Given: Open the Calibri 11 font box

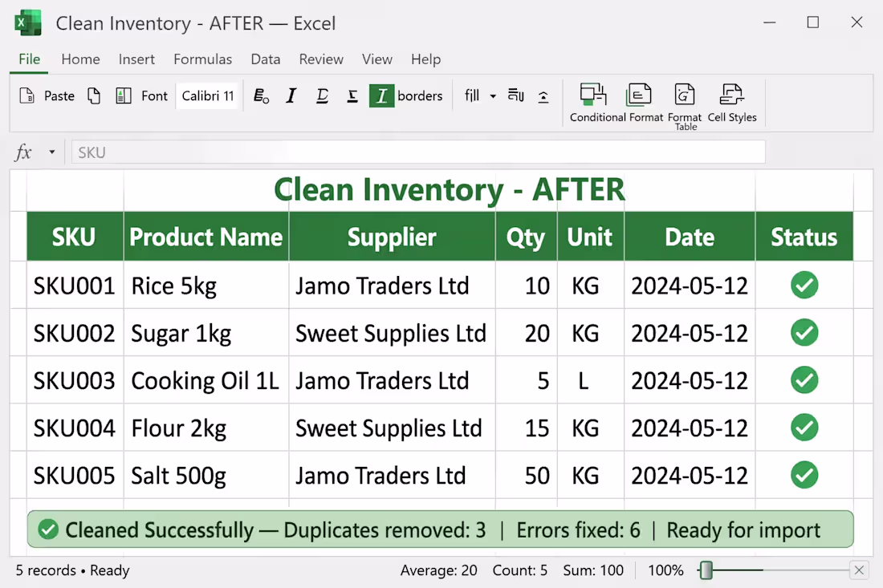Looking at the screenshot, I should coord(207,95).
